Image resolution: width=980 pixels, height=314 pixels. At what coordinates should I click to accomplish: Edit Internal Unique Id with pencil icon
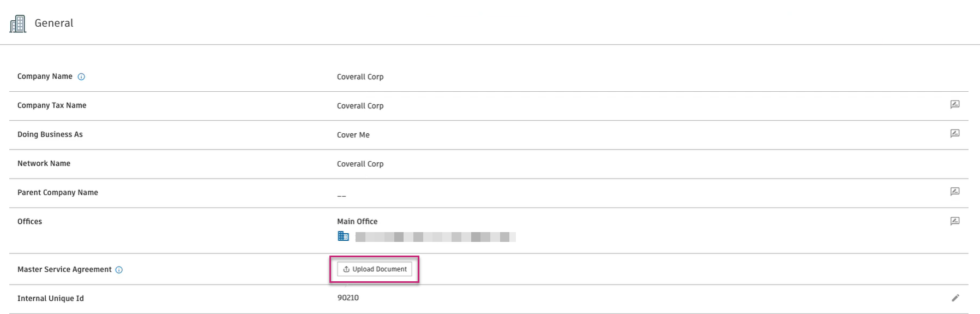click(x=955, y=298)
